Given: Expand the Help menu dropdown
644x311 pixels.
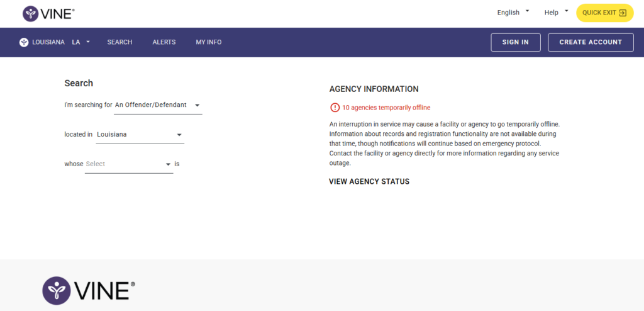Looking at the screenshot, I should [556, 13].
